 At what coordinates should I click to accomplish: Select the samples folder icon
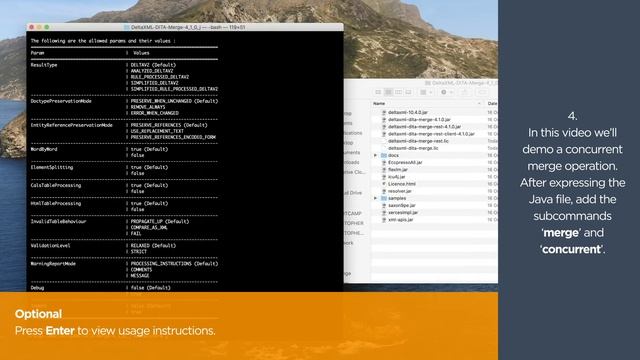(384, 198)
